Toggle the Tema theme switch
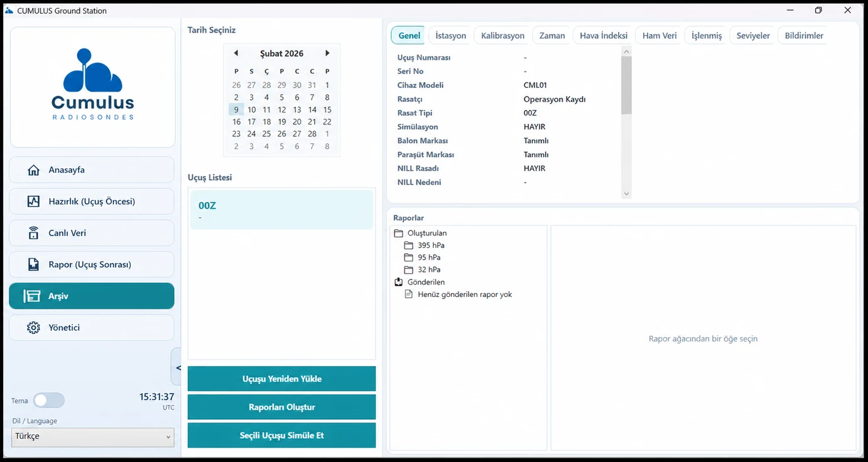868x462 pixels. (x=49, y=400)
